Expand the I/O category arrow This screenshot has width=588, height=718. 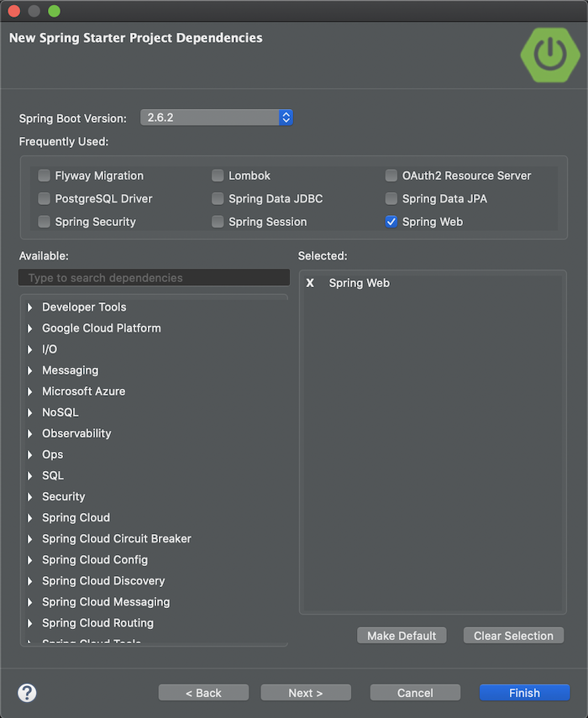(29, 349)
